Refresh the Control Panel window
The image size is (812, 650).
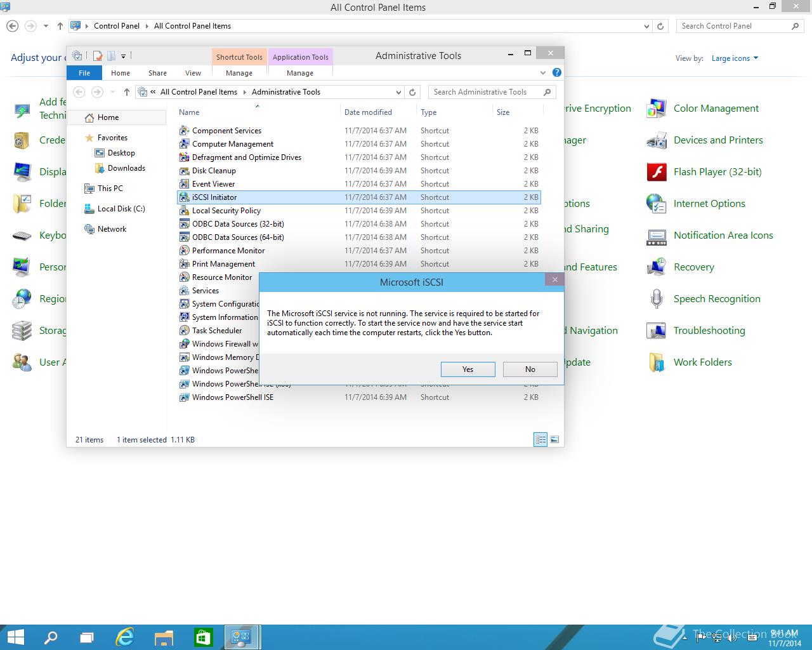coord(660,26)
